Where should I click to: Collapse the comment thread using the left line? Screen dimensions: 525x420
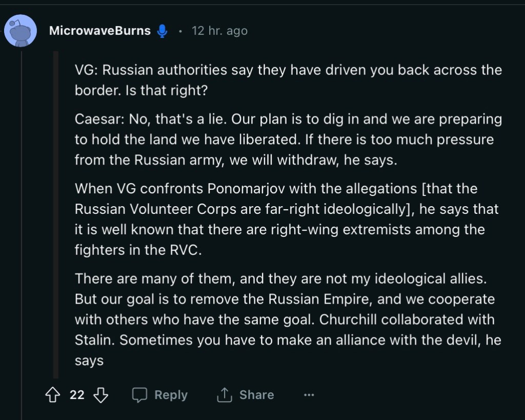(x=22, y=231)
